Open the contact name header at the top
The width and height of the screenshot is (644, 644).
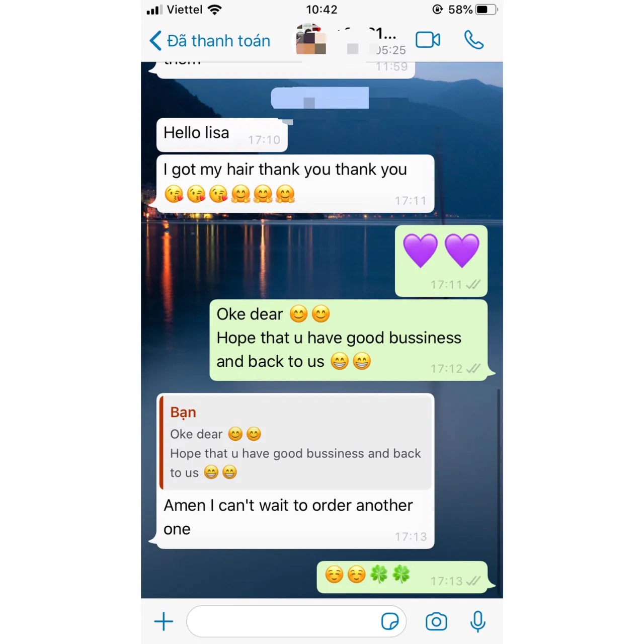click(x=372, y=40)
